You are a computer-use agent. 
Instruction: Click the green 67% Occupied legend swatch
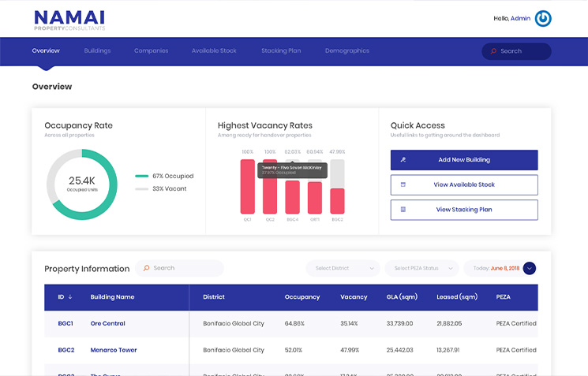pos(142,176)
